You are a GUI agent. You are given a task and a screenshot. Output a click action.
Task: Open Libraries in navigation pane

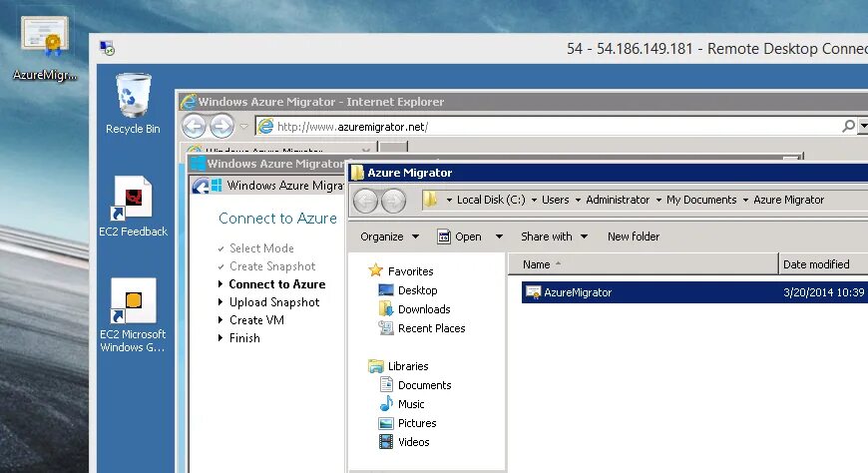pos(398,366)
